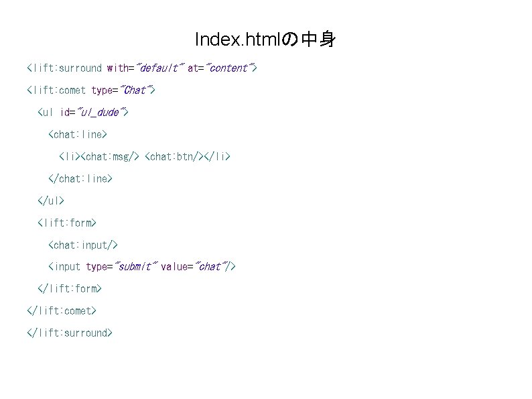
Task: Select the "content" attribute value
Action: tap(228, 68)
